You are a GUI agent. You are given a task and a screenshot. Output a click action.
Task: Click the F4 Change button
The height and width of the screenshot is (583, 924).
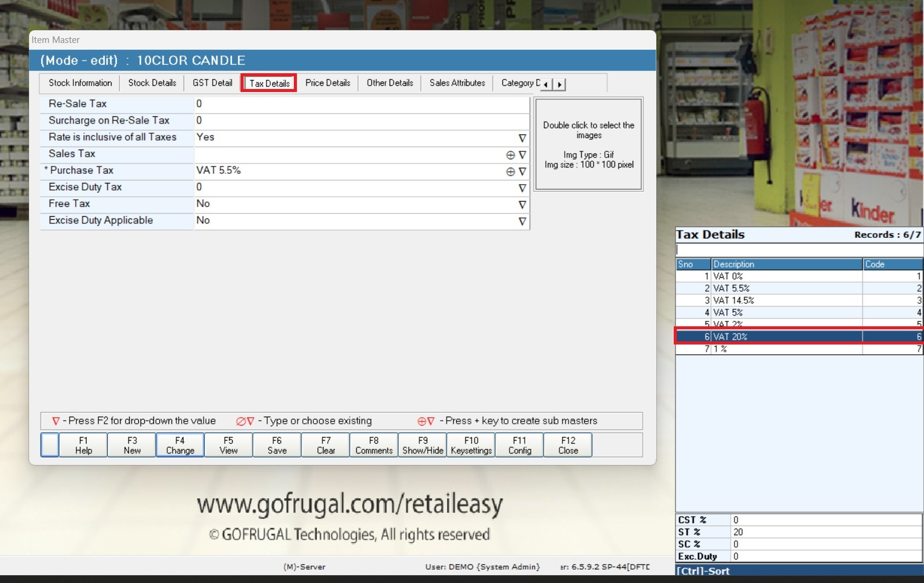(180, 445)
